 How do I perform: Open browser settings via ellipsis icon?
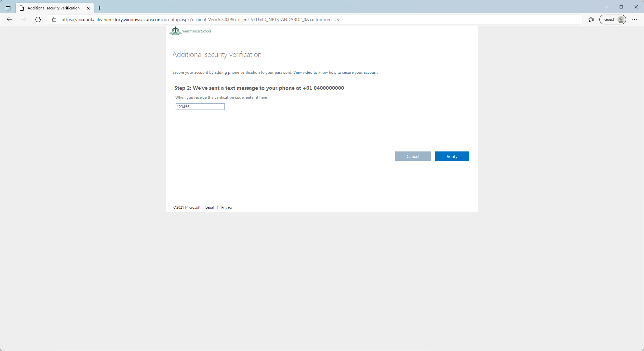coord(635,19)
